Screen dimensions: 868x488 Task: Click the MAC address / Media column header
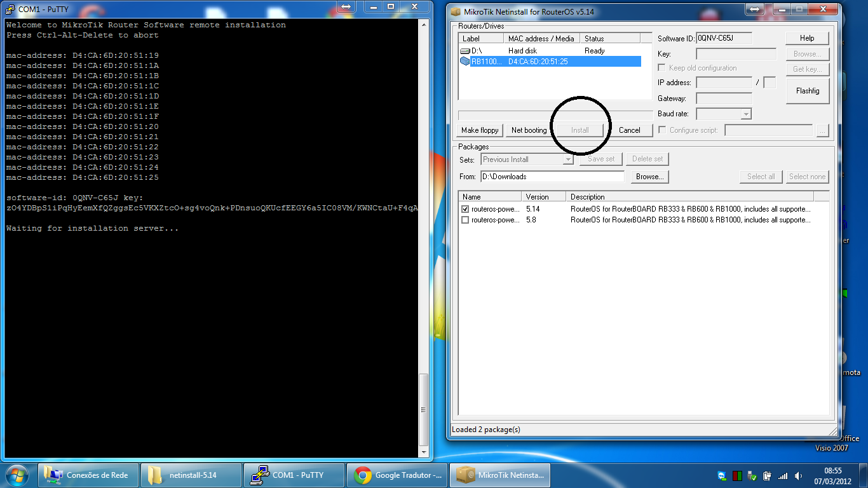click(542, 38)
